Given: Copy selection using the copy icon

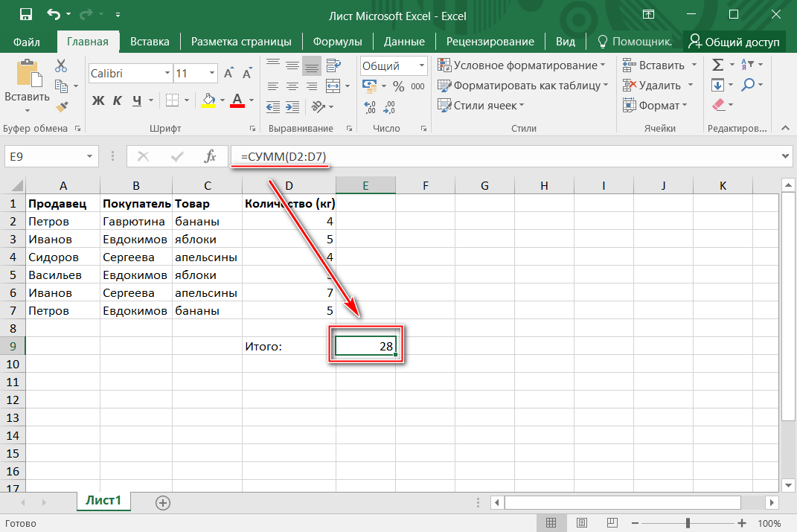Looking at the screenshot, I should (x=61, y=86).
